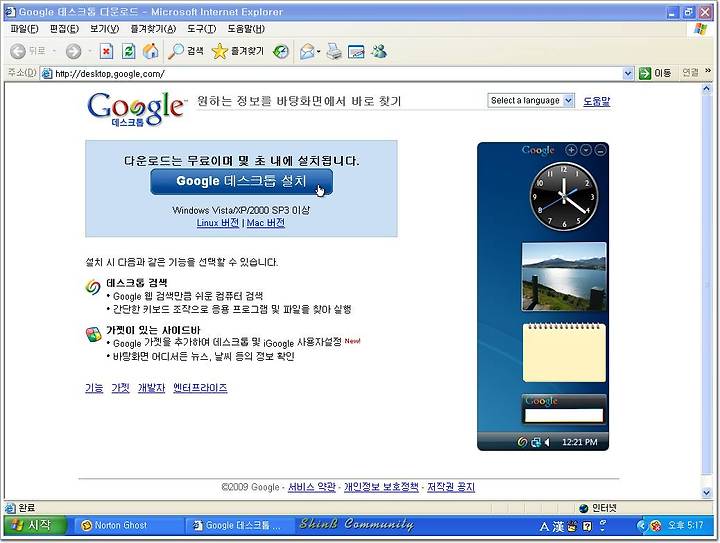Image resolution: width=720 pixels, height=543 pixels.
Task: Expand the toolbar overflow chevron next to 연결
Action: (708, 71)
